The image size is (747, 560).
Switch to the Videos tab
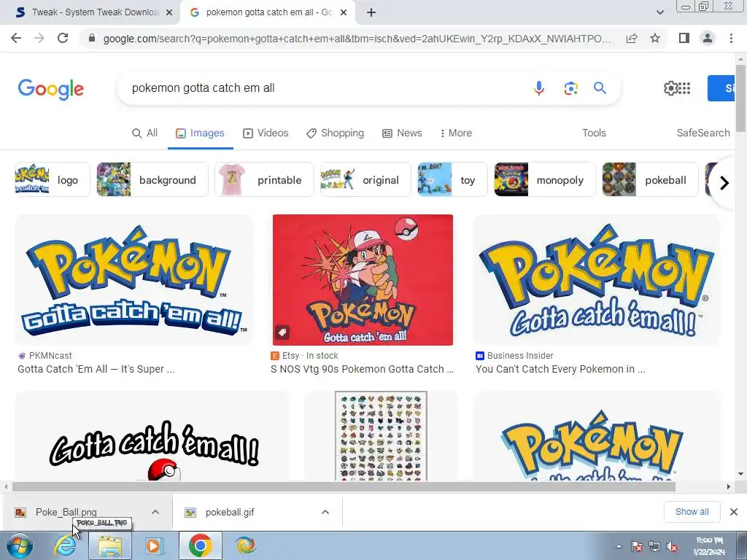266,133
